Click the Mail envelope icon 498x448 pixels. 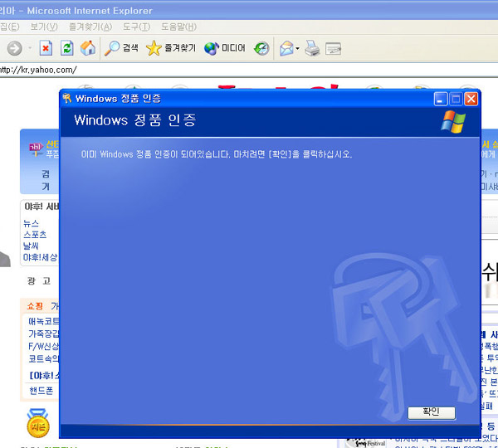[286, 48]
